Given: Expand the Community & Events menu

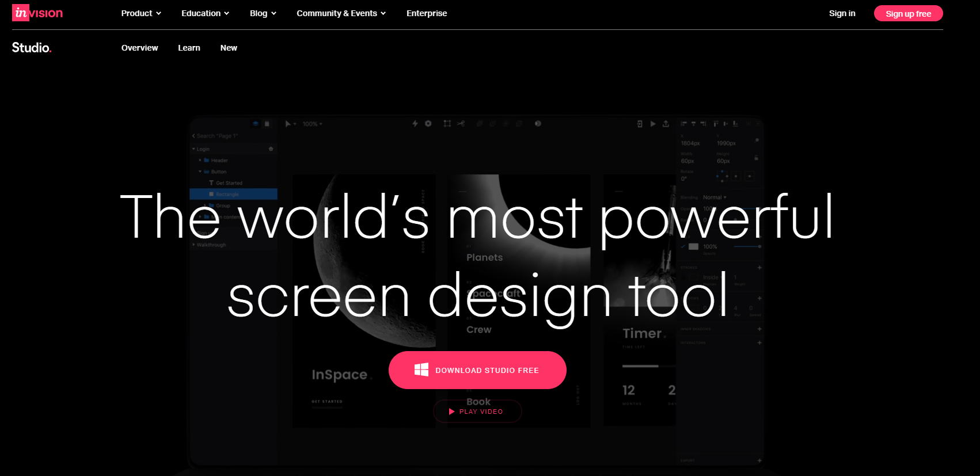Looking at the screenshot, I should [341, 13].
